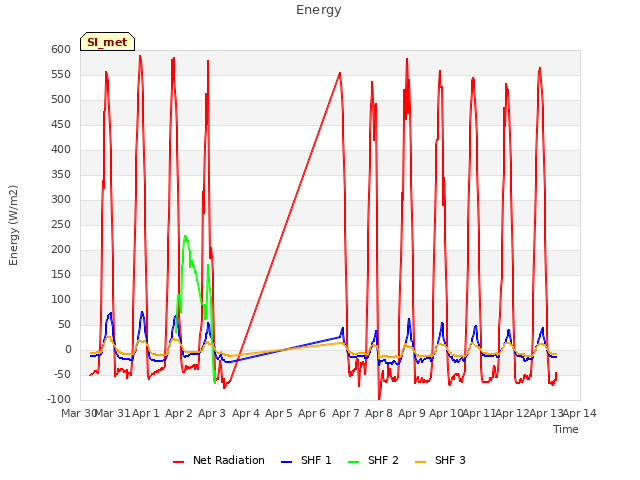Click the Apr 5 x-axis tick label
Screen dimensions: 640x480
click(279, 413)
